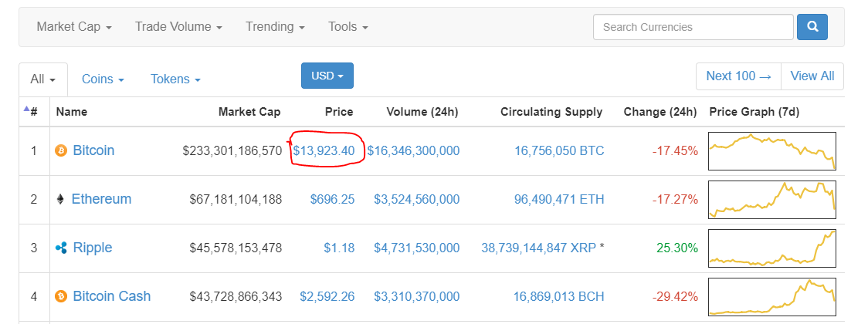Open the Bitcoin Cash name link
868x324 pixels.
click(112, 296)
